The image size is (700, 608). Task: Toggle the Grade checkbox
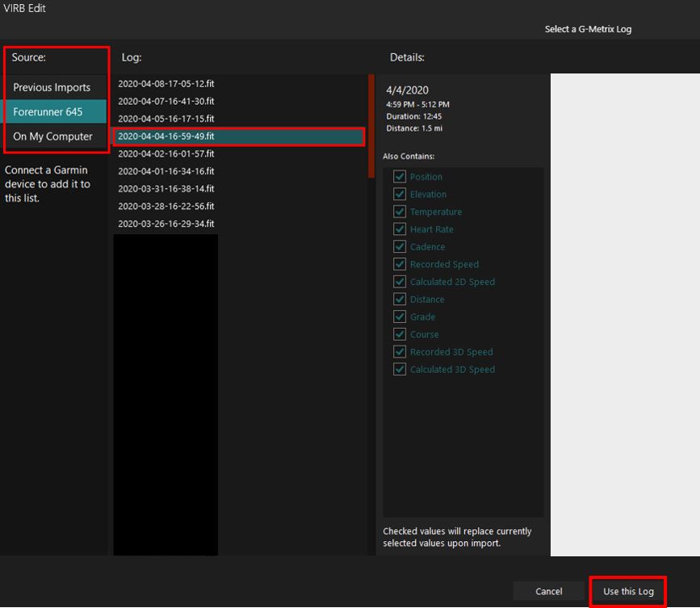click(x=400, y=317)
